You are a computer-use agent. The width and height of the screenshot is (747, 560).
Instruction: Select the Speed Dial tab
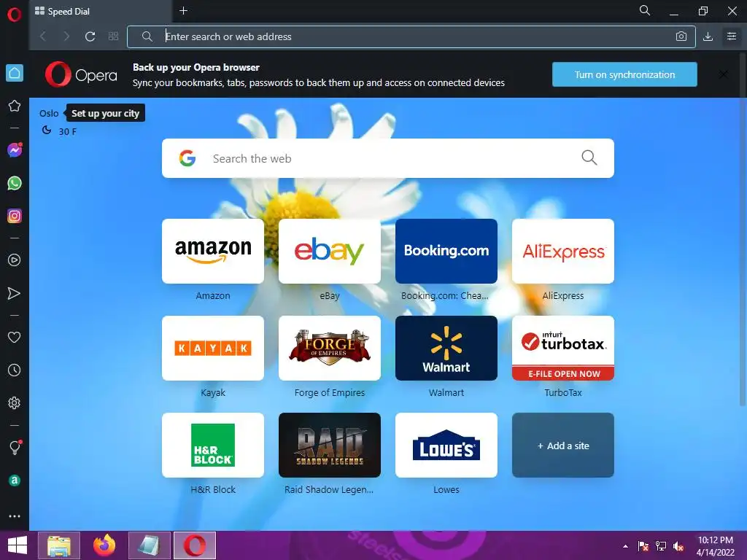(100, 12)
